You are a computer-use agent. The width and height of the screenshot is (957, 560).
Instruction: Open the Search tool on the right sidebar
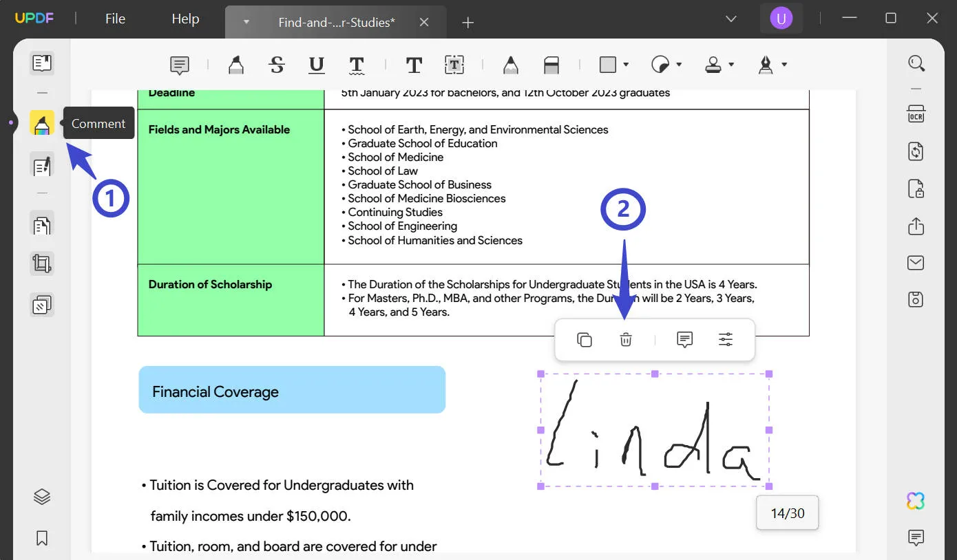click(916, 62)
